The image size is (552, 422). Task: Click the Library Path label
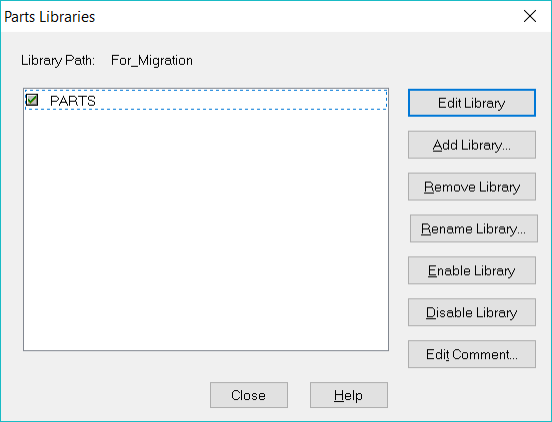[x=58, y=61]
